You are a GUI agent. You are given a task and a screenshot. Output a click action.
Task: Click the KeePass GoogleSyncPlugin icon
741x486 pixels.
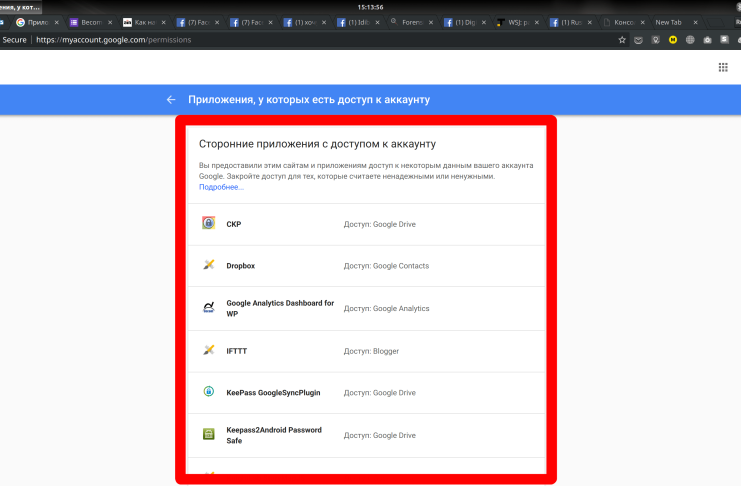point(208,391)
